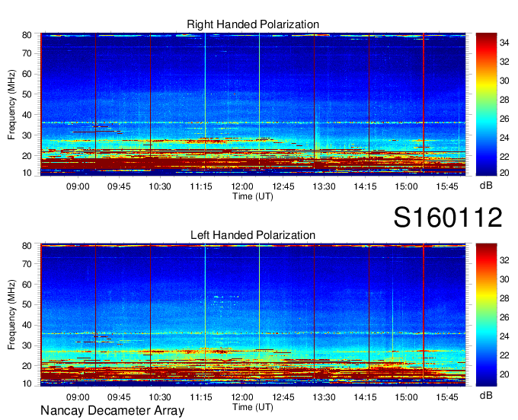The image size is (518, 420).
Task: Click the Right Handed colorbar gradient
Action: tap(486, 104)
